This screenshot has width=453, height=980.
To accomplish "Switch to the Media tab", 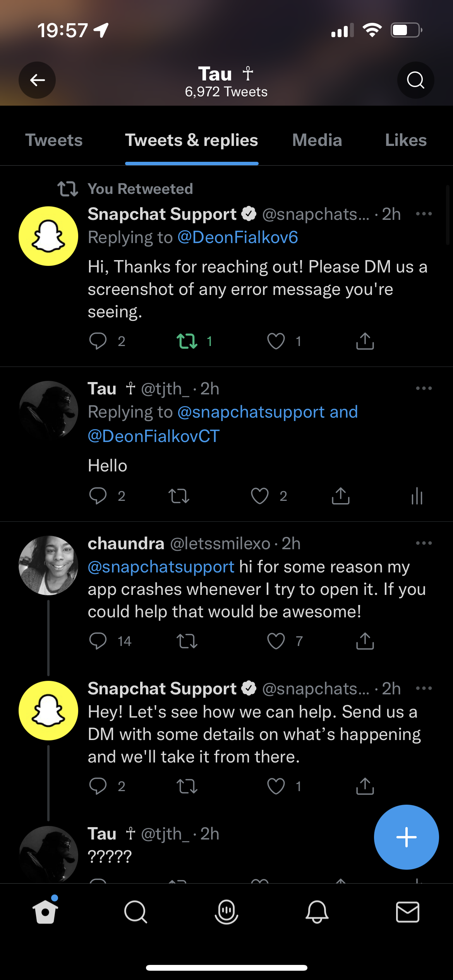I will coord(317,140).
